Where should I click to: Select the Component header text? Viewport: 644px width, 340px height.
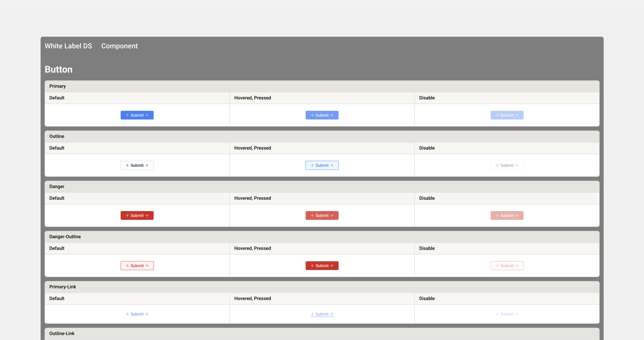[119, 46]
